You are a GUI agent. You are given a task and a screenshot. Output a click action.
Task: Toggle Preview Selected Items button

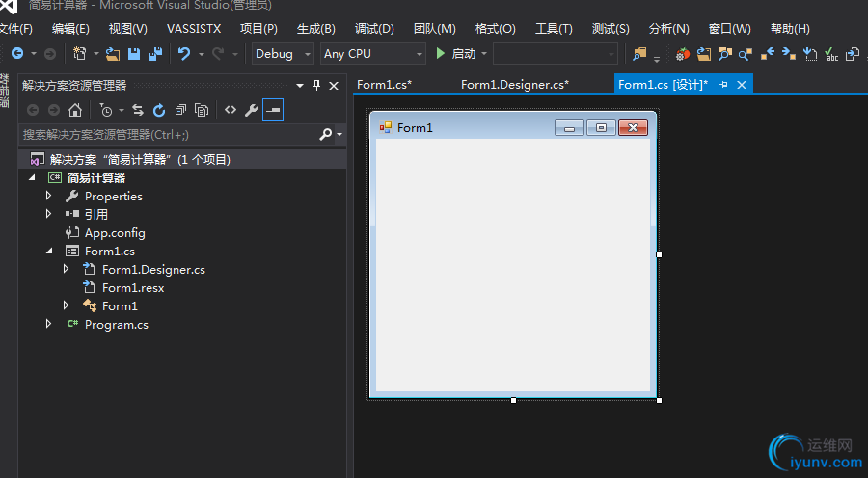tap(273, 110)
